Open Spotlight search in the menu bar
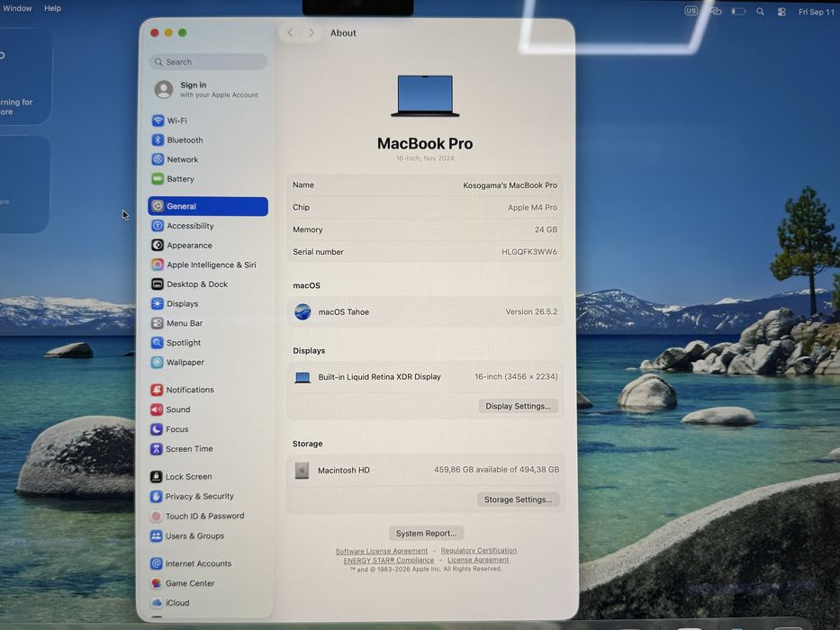This screenshot has width=840, height=630. click(760, 11)
